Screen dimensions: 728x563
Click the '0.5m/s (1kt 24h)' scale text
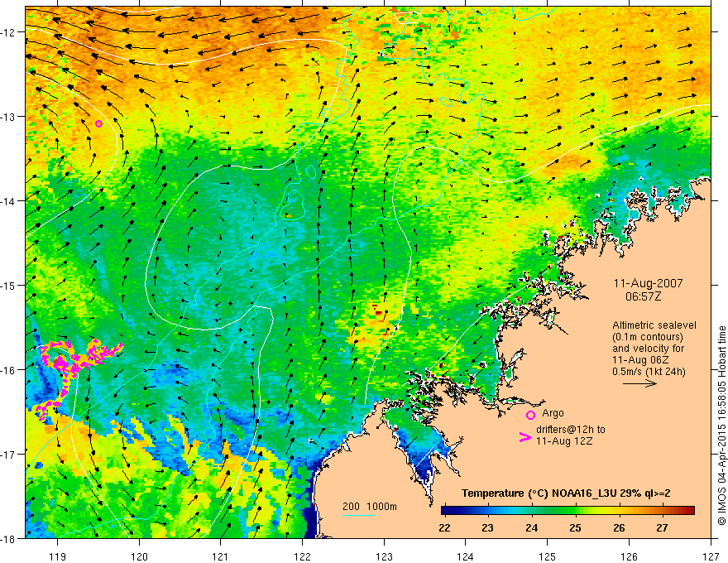coord(649,371)
